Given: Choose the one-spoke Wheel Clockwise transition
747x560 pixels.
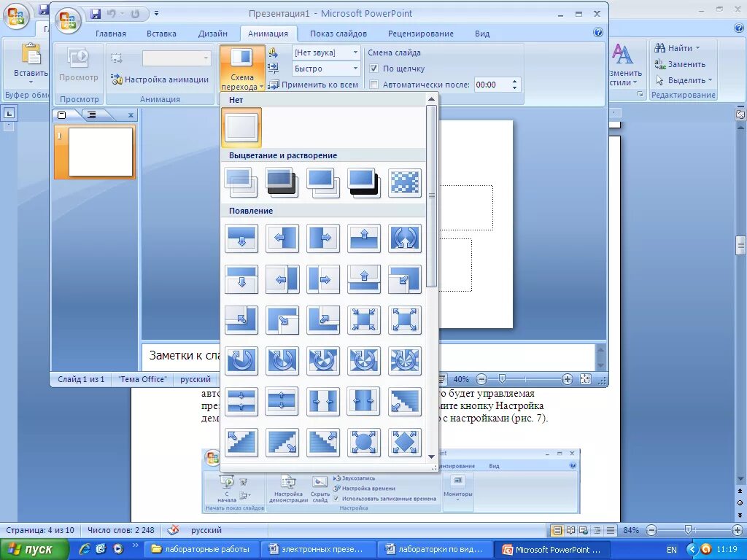Looking at the screenshot, I should click(x=241, y=360).
